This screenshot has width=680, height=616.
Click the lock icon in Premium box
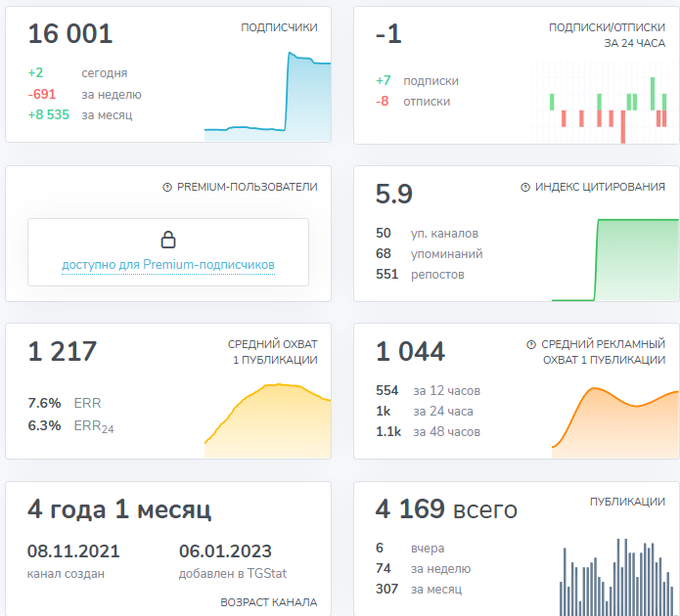pyautogui.click(x=167, y=240)
